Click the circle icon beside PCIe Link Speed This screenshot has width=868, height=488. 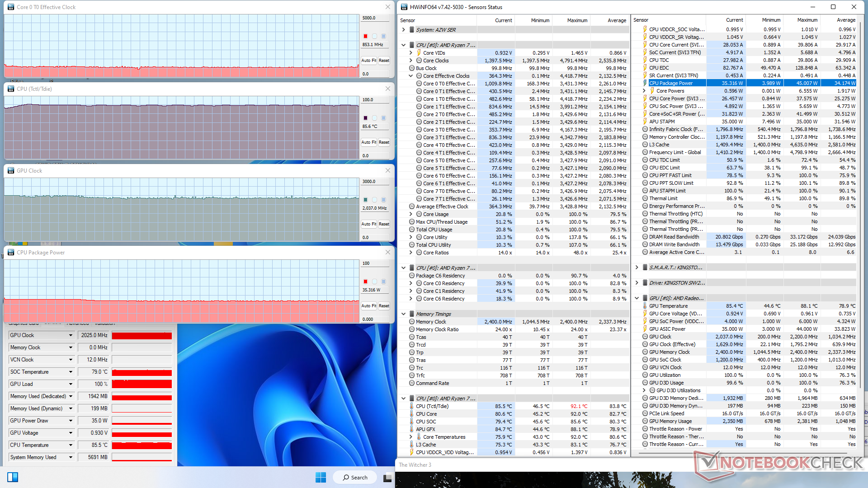point(645,413)
